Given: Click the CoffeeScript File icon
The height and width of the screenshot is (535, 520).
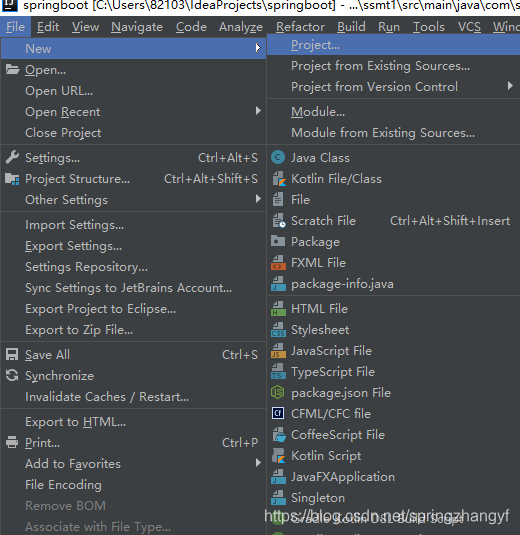Looking at the screenshot, I should coord(278,435).
